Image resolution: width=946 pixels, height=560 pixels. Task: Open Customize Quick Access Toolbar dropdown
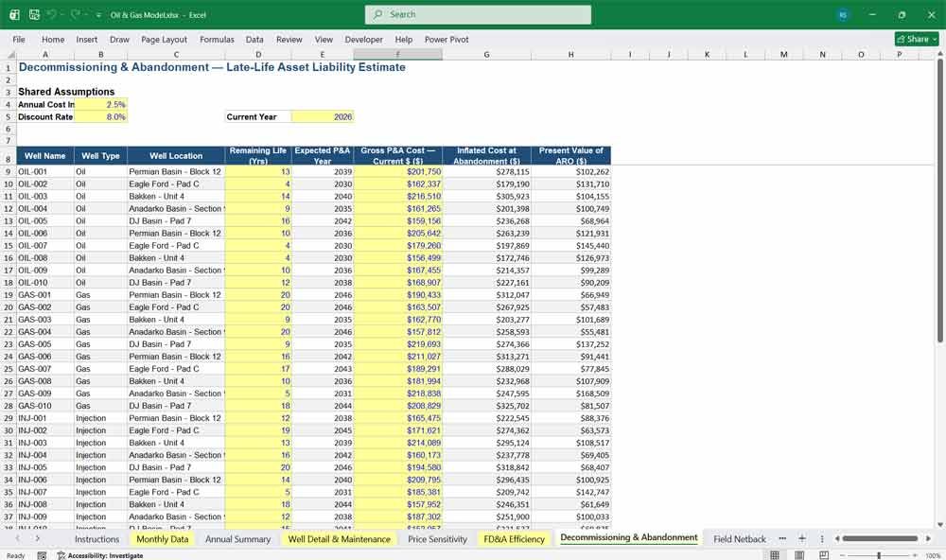pyautogui.click(x=99, y=15)
